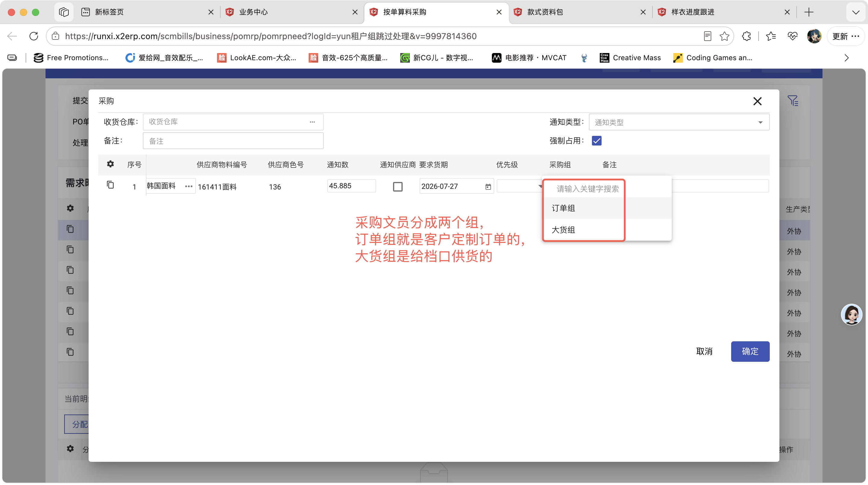Screen dimensions: 868x485
Task: Open the tab overview icon
Action: [x=64, y=12]
